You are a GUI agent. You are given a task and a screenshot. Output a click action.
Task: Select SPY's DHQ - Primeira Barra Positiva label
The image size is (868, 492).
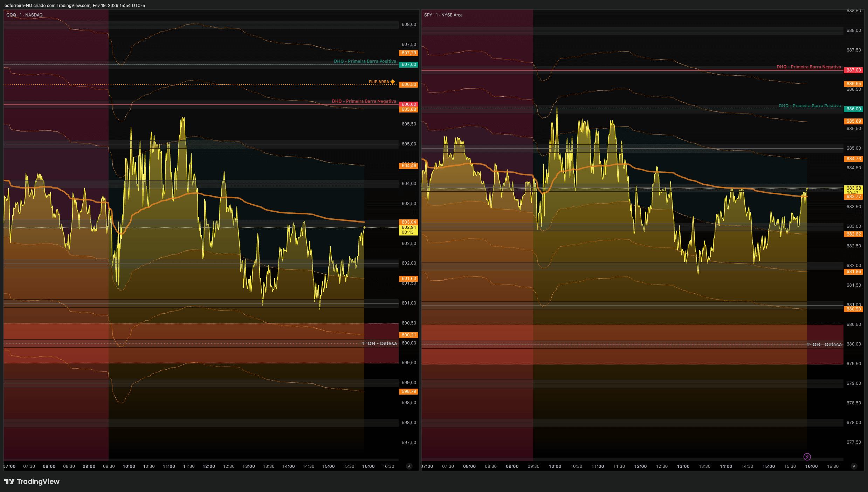click(x=810, y=106)
